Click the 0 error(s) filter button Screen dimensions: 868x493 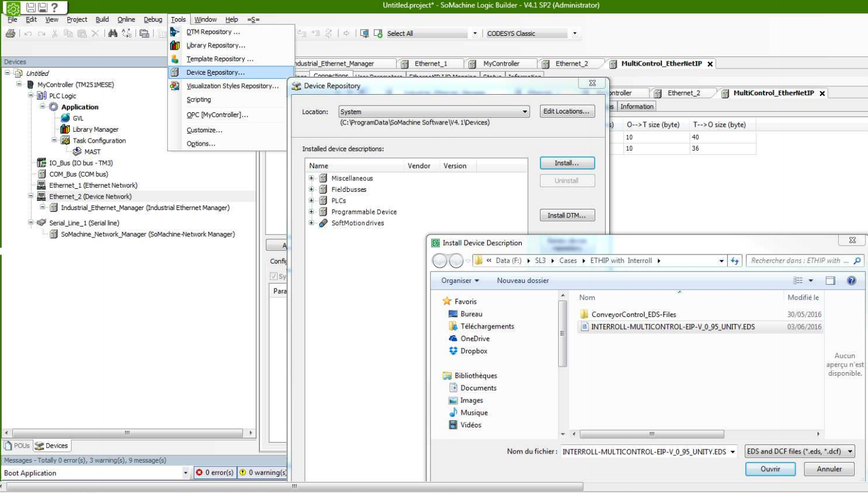[214, 473]
